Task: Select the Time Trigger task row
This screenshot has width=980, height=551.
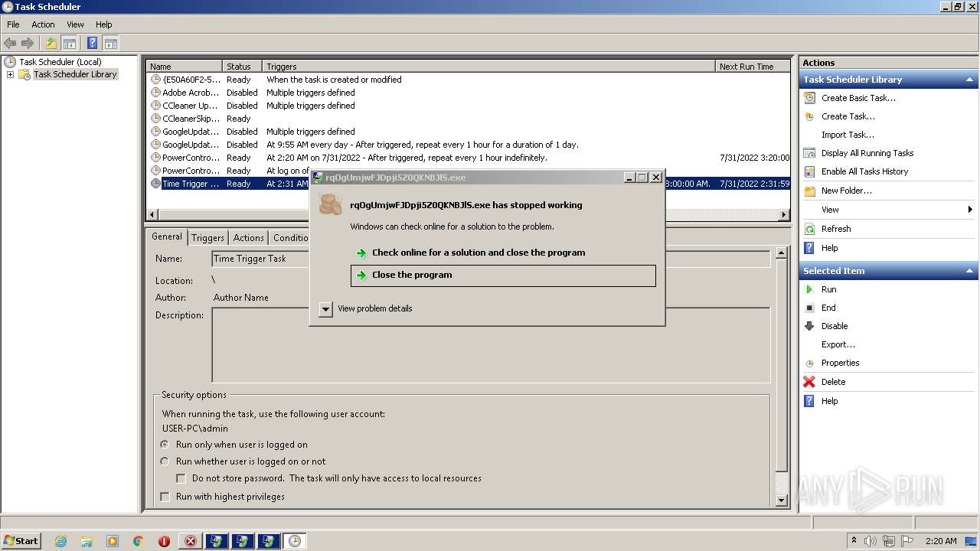Action: [x=468, y=184]
